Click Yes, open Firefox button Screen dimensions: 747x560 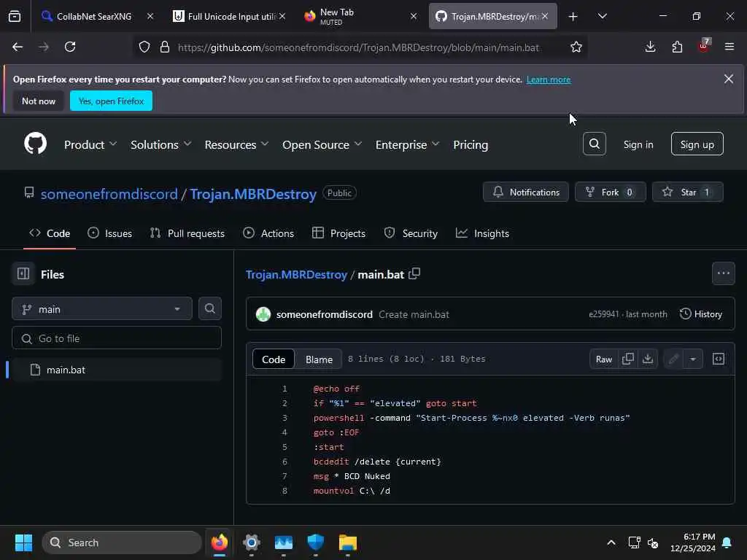111,101
